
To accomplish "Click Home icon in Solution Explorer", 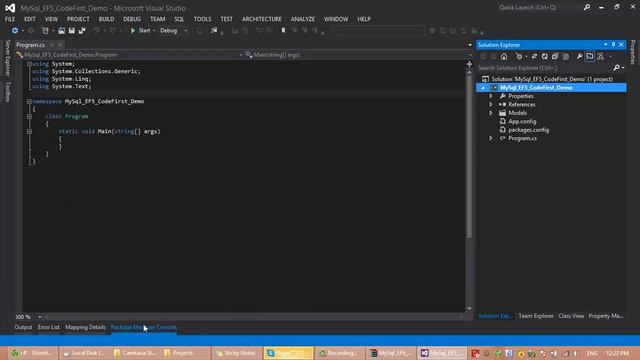I will (504, 56).
